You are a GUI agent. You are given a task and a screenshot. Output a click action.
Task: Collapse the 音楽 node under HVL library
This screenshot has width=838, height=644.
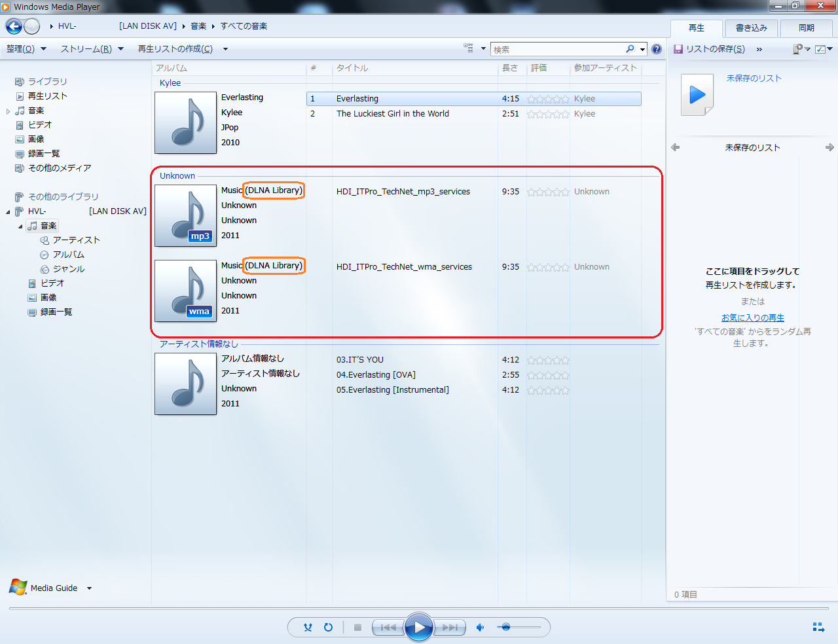[x=20, y=226]
